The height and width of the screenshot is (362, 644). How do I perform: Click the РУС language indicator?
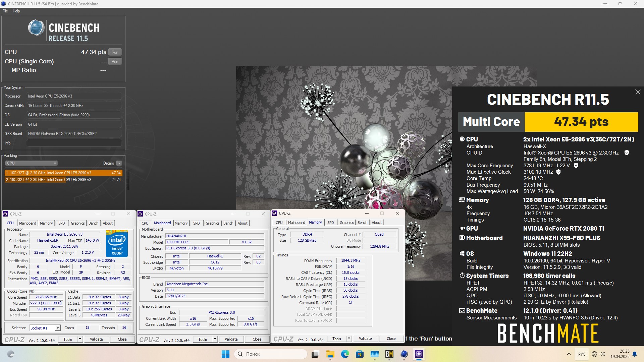click(x=582, y=354)
